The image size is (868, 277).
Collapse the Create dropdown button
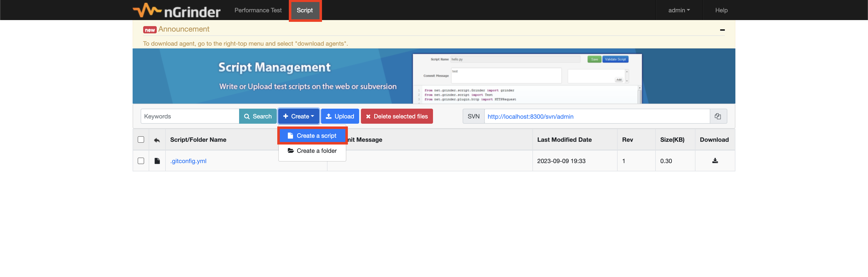299,116
